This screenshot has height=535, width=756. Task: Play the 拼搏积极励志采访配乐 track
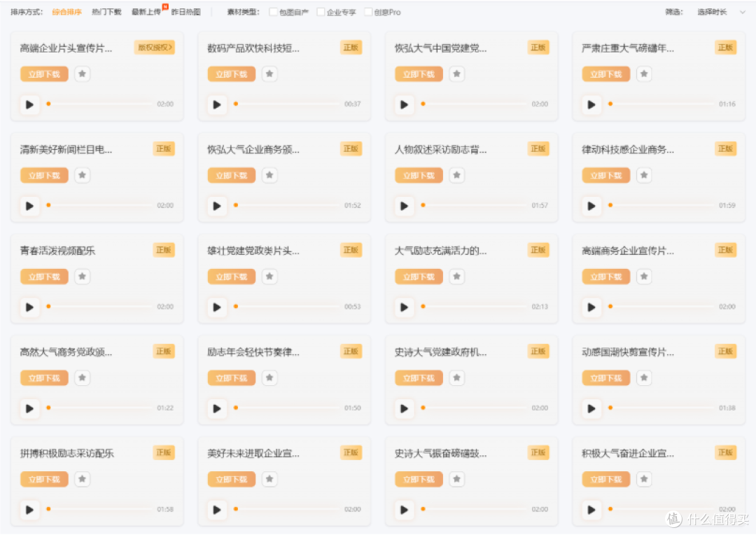29,509
